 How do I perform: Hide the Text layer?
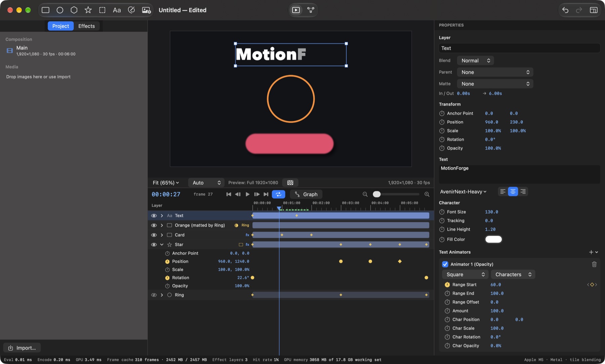[154, 216]
